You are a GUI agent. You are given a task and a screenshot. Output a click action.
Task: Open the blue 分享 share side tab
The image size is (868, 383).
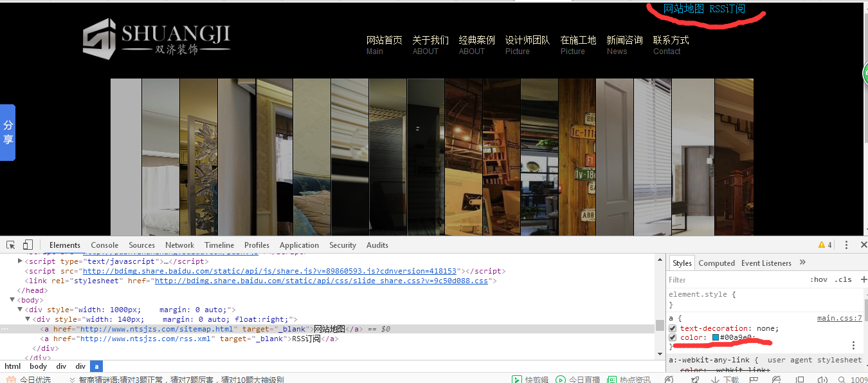[8, 132]
